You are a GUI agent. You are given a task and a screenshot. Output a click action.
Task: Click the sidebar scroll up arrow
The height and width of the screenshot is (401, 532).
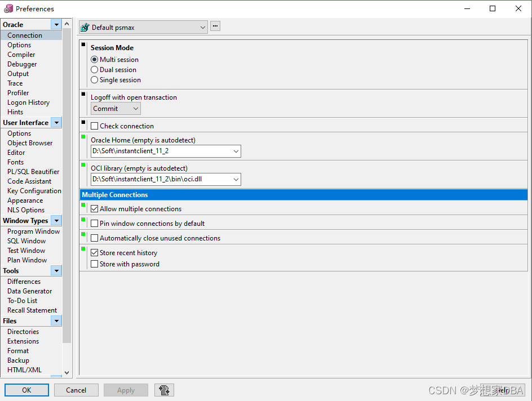point(67,24)
